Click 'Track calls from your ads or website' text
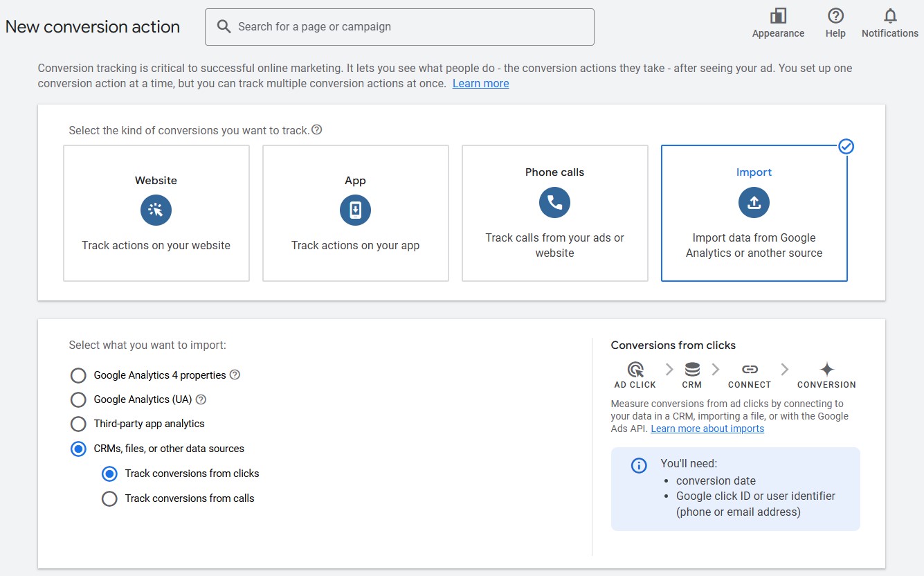The height and width of the screenshot is (576, 924). click(554, 245)
